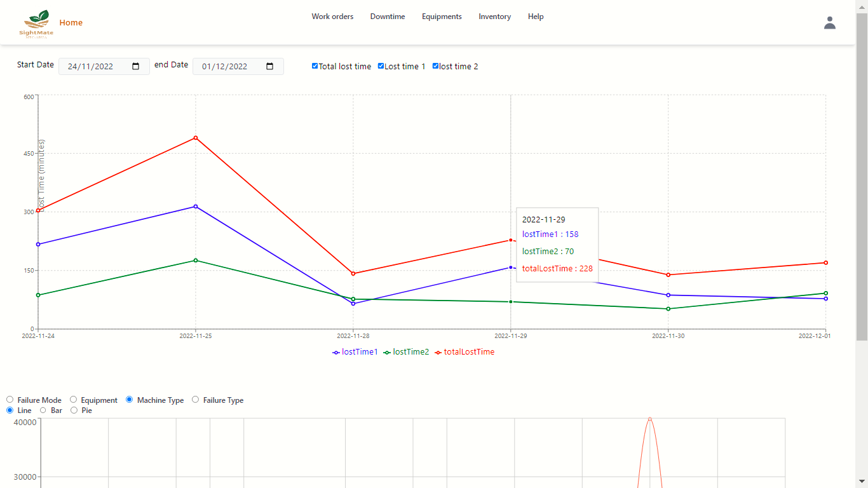Open the user profile icon
This screenshot has height=488, width=868.
coord(829,23)
